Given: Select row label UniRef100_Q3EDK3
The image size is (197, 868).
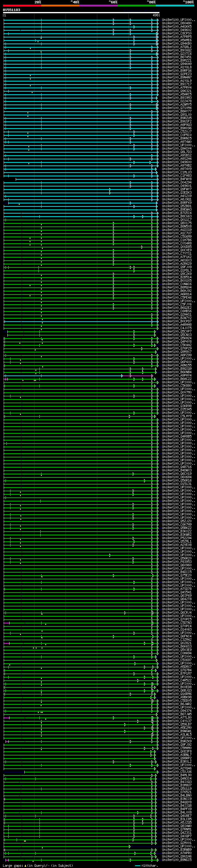Looking at the screenshot, I should (177, 192).
